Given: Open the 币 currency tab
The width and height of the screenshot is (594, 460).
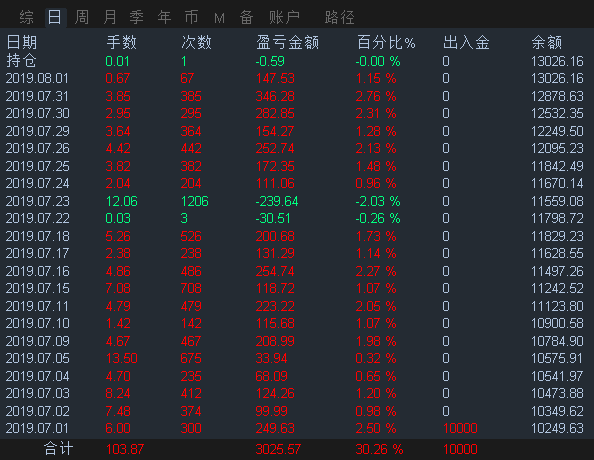Looking at the screenshot, I should (x=191, y=17).
